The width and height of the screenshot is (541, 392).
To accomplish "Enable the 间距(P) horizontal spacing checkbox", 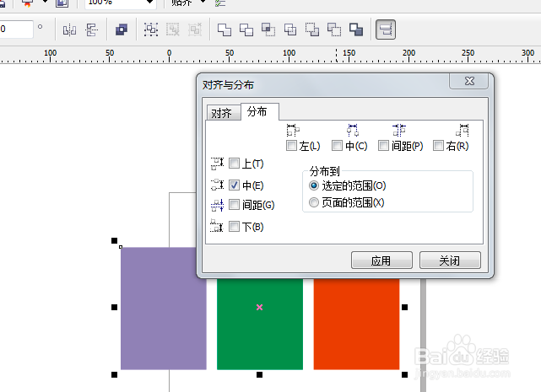I will (383, 146).
